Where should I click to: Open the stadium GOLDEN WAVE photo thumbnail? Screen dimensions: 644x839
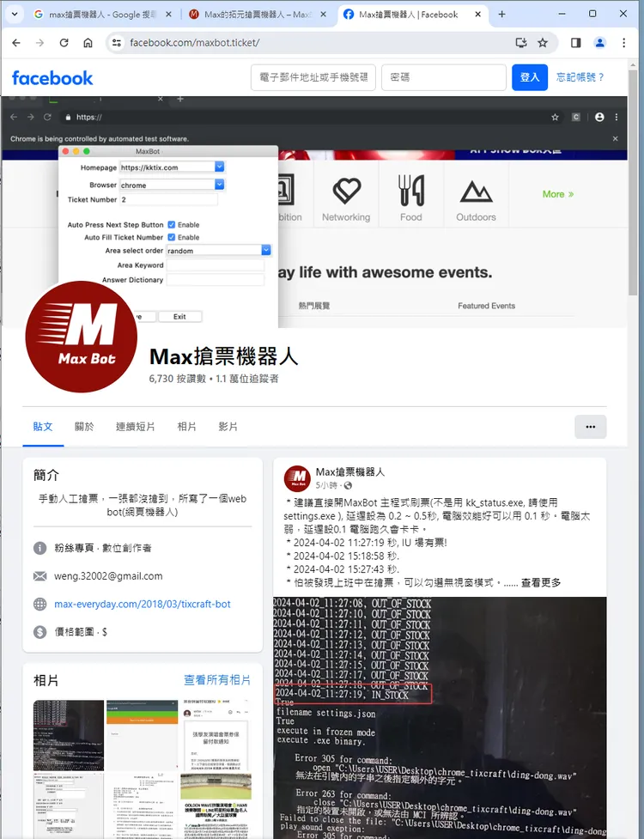coord(216,806)
